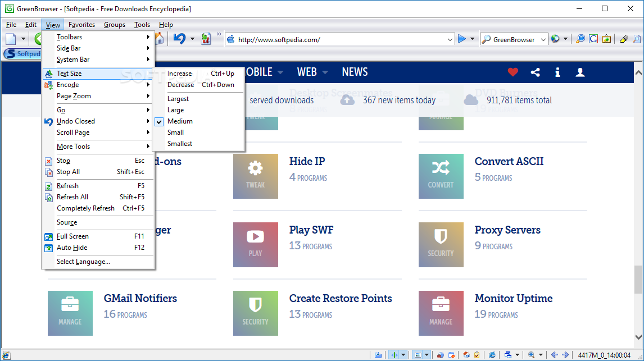Viewport: 644px width, 361px height.
Task: Click the find-in-page icon
Action: 637,39
